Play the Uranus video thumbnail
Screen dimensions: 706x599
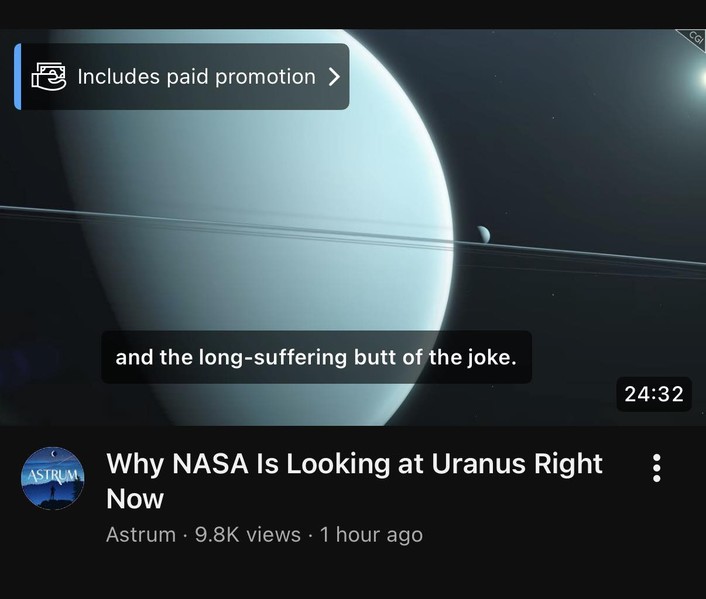click(353, 227)
